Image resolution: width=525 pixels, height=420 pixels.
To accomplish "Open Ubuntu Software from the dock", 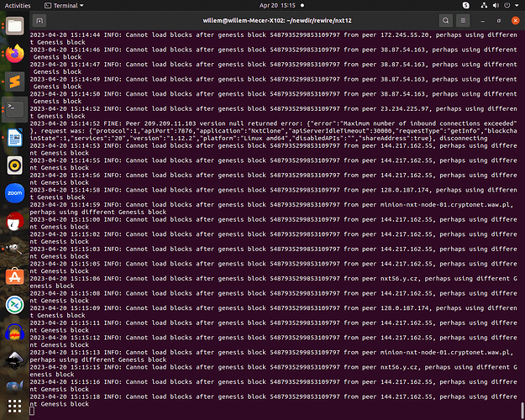I will coord(15,276).
